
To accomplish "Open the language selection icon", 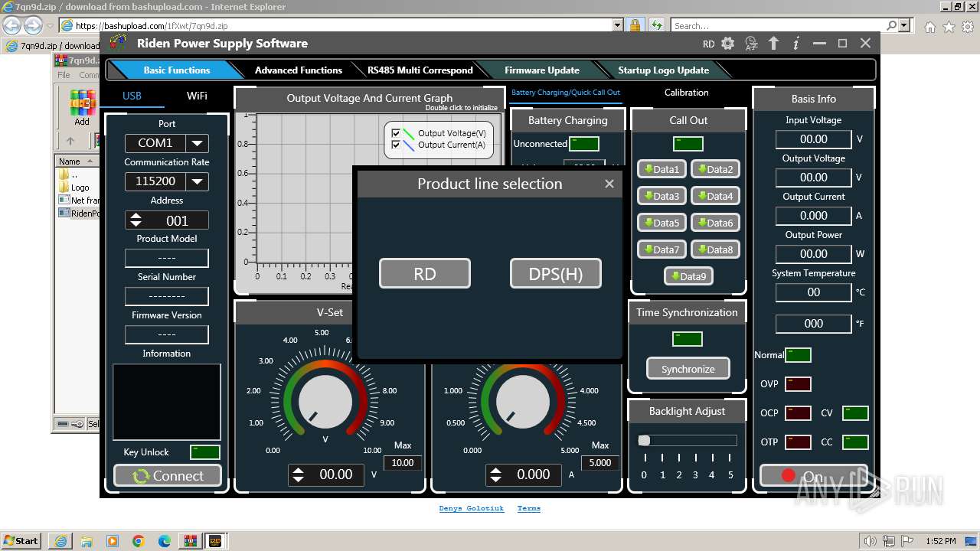I will pyautogui.click(x=751, y=44).
